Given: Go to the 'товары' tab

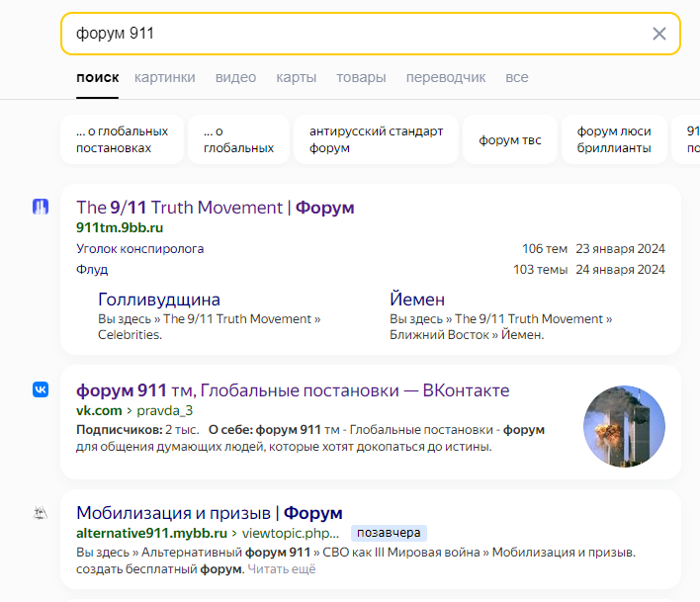Looking at the screenshot, I should point(361,77).
